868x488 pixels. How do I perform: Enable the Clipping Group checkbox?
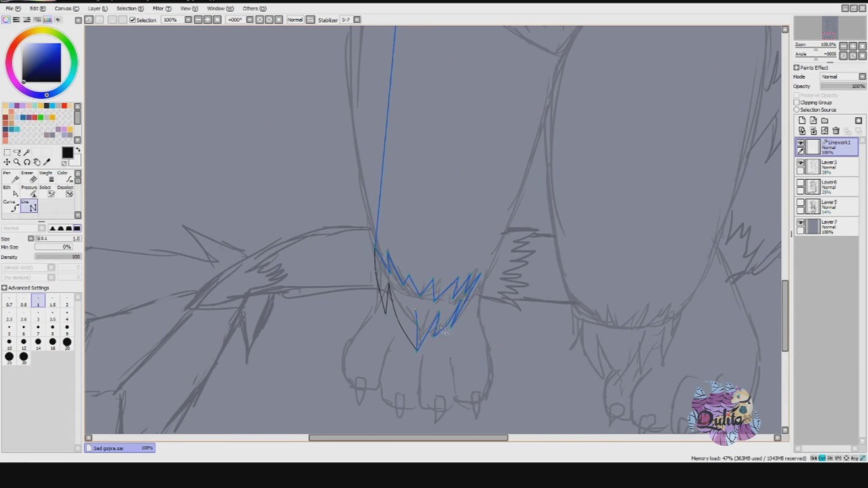click(x=797, y=102)
